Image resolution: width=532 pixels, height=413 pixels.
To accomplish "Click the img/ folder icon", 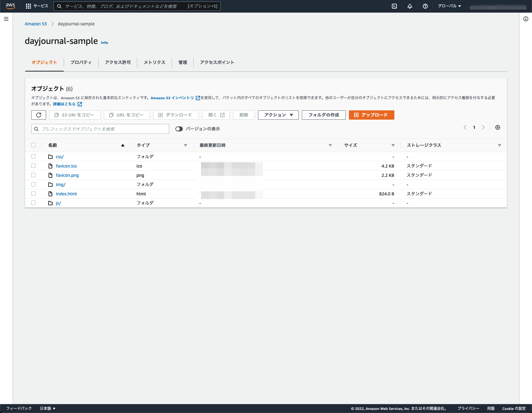I will pos(50,185).
